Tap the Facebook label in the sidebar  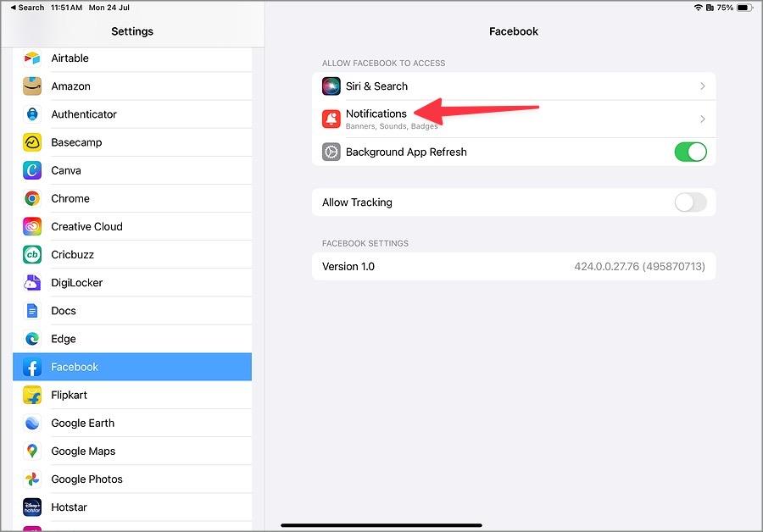point(75,367)
